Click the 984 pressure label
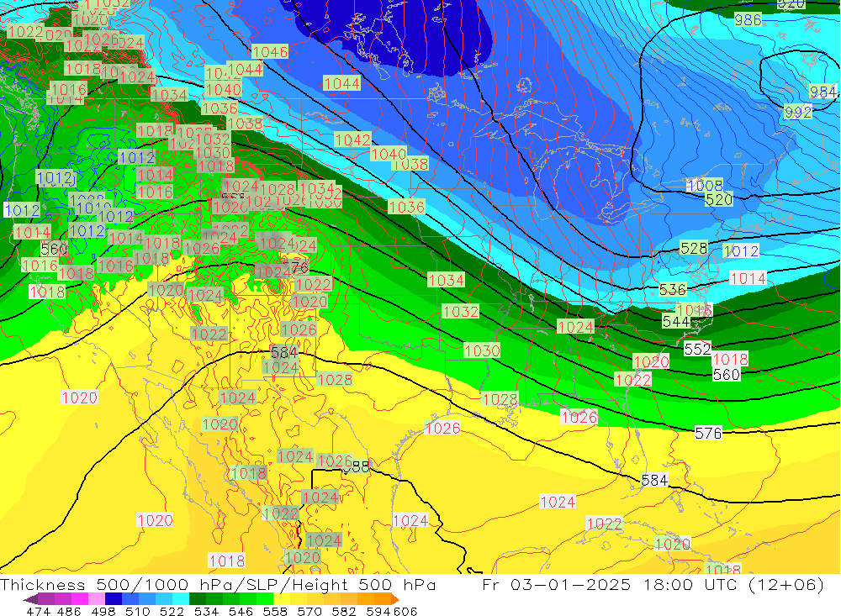The width and height of the screenshot is (841, 616). pyautogui.click(x=822, y=92)
